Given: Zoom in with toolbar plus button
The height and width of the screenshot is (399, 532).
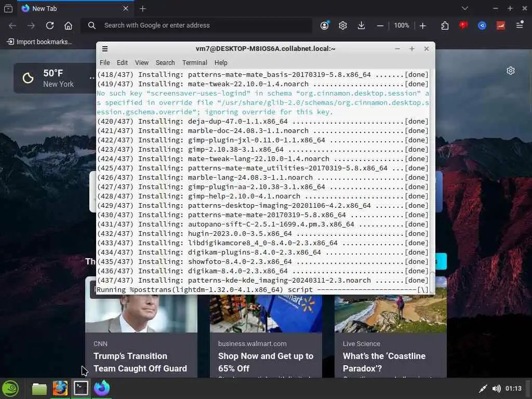Looking at the screenshot, I should pos(423,25).
